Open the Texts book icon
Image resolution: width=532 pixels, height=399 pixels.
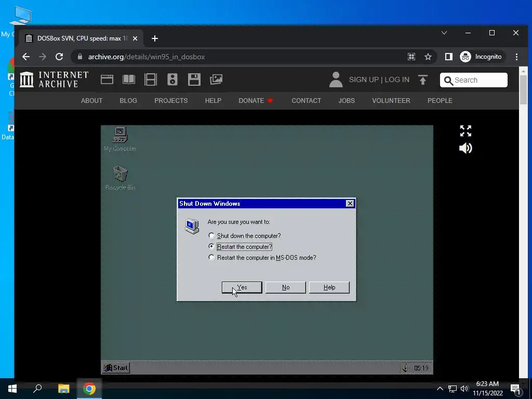129,79
